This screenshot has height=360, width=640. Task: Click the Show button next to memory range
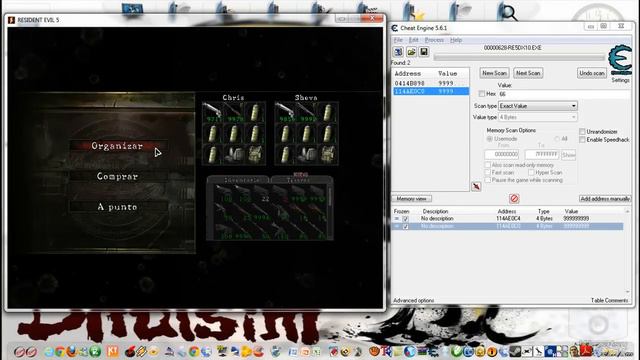[568, 155]
